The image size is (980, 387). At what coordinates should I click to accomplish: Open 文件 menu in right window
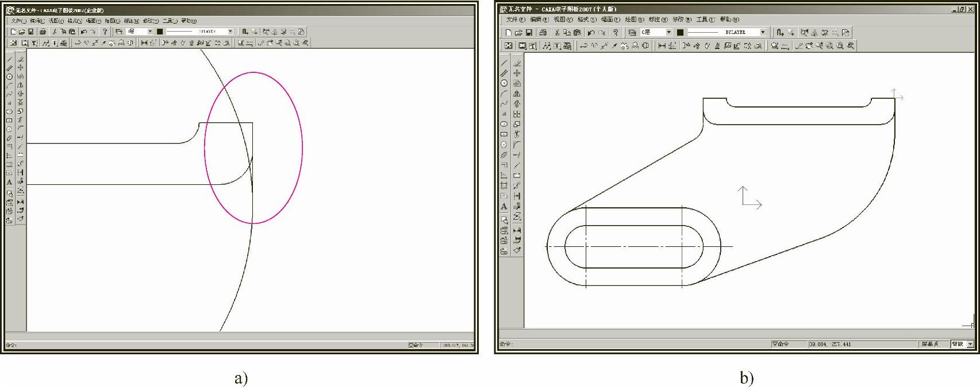click(x=516, y=20)
